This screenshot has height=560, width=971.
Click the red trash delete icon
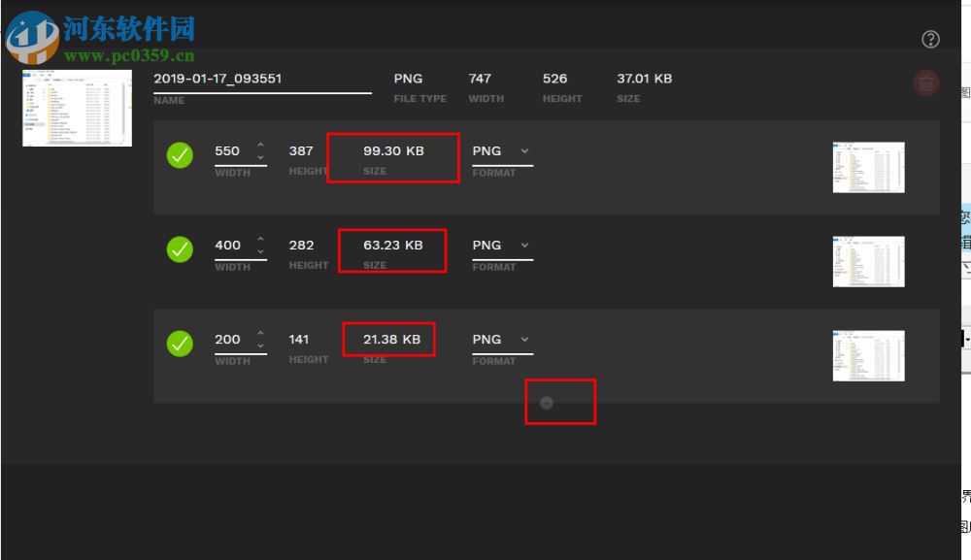pyautogui.click(x=926, y=83)
